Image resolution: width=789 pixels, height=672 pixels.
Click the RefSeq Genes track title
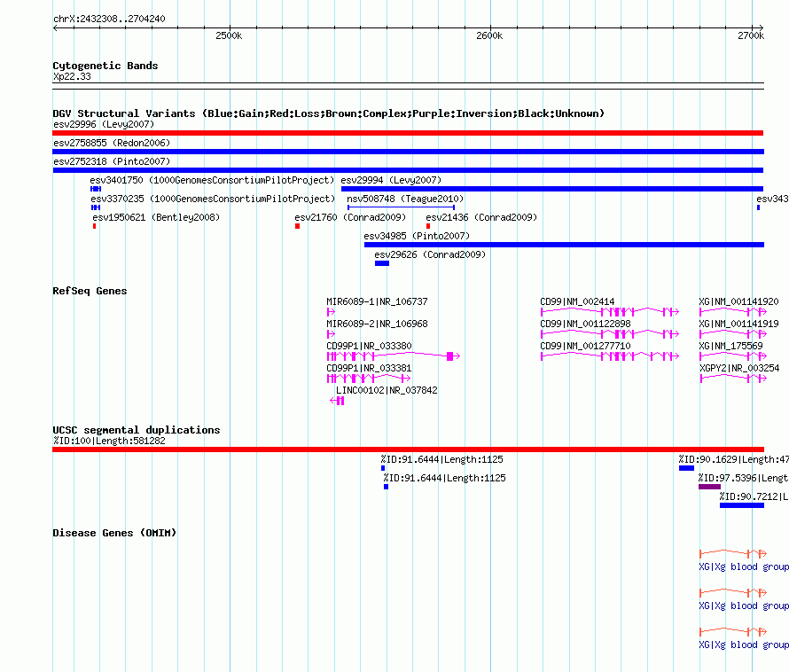click(90, 291)
